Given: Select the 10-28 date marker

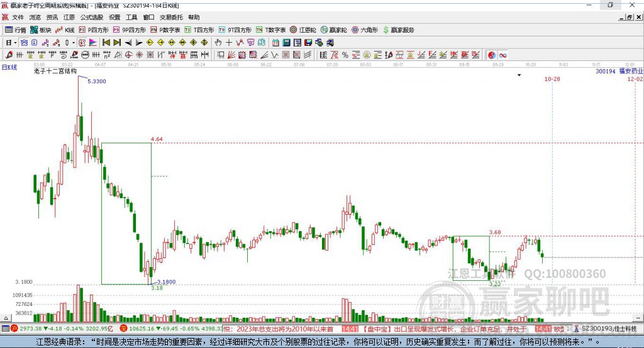Looking at the screenshot, I should [x=552, y=79].
